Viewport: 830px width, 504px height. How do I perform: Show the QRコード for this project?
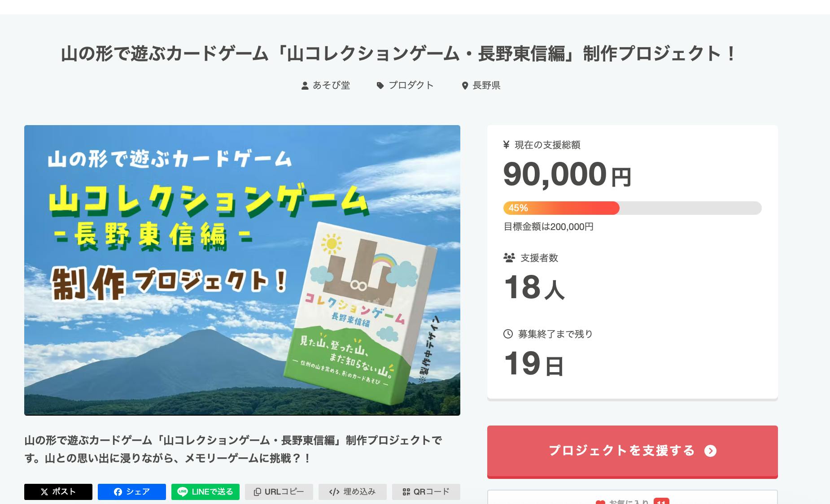(426, 491)
